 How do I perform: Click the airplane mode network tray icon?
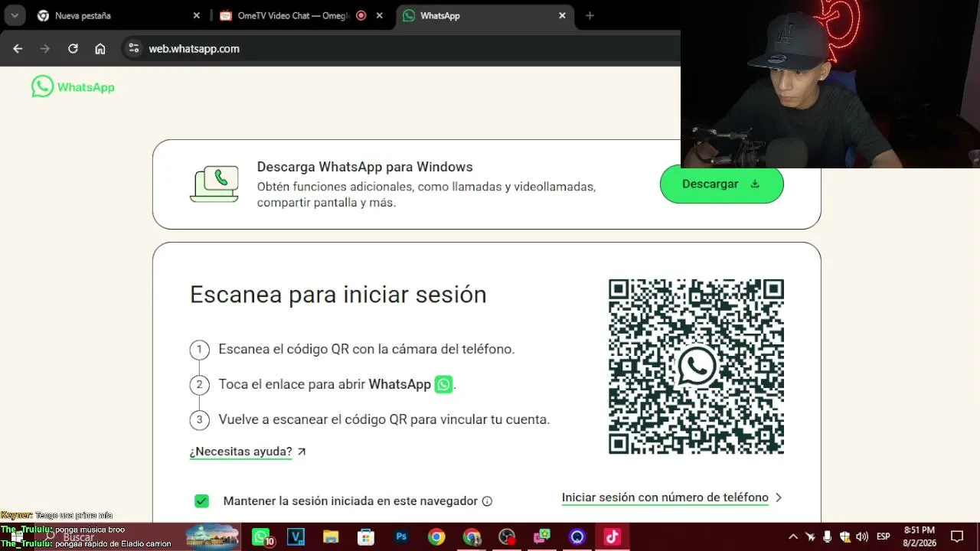810,536
